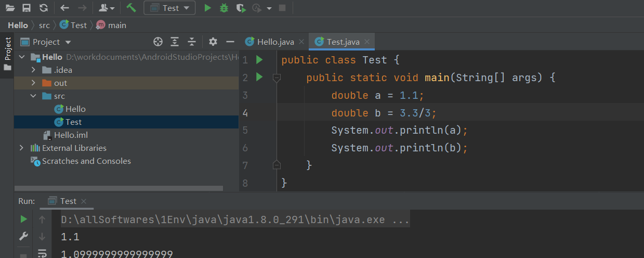Click the Save All floppy disk icon
The width and height of the screenshot is (644, 258).
(x=27, y=8)
